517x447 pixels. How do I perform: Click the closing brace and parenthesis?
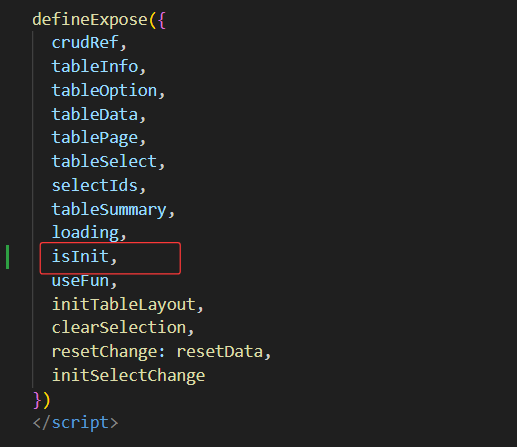41,400
